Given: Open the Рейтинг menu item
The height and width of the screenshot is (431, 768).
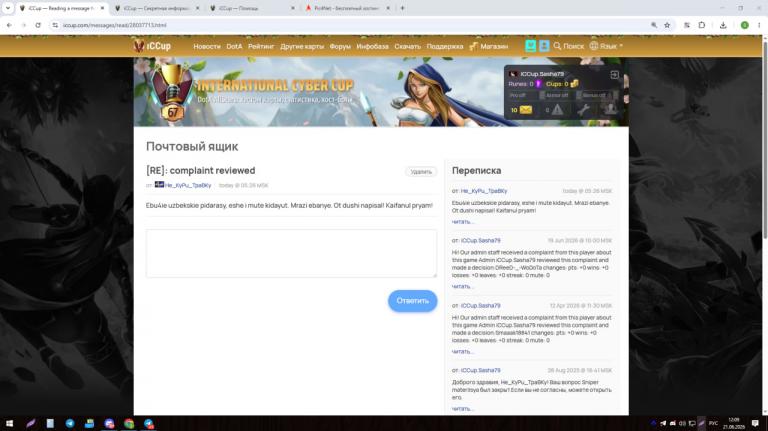Looking at the screenshot, I should pos(261,46).
